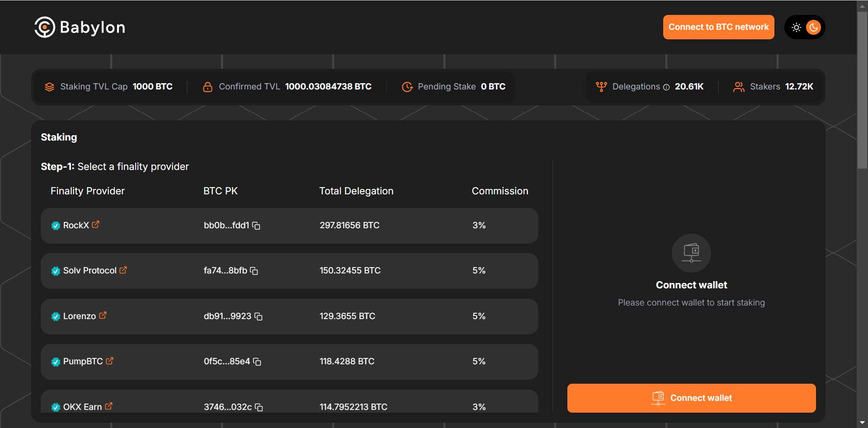This screenshot has width=868, height=428.
Task: Click PumpBTC verified badge icon
Action: click(56, 362)
